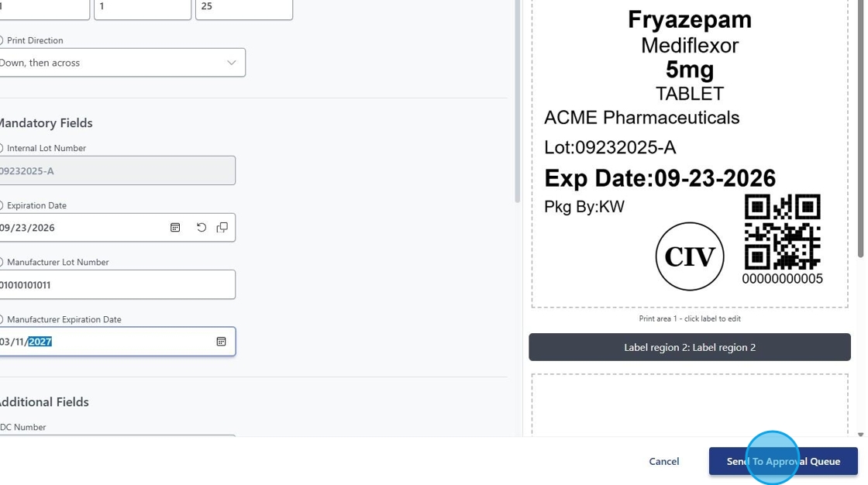Click the Fryazepam drug name on the label
The height and width of the screenshot is (485, 868).
[689, 19]
